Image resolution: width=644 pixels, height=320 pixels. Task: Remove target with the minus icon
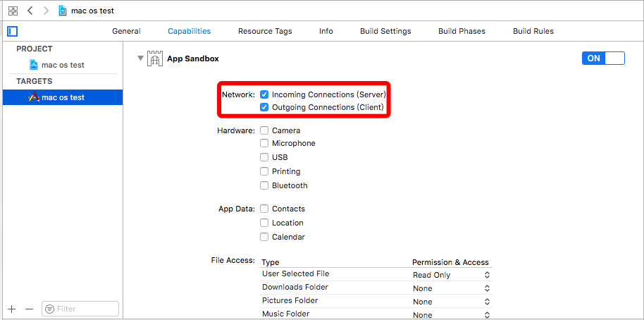point(29,309)
